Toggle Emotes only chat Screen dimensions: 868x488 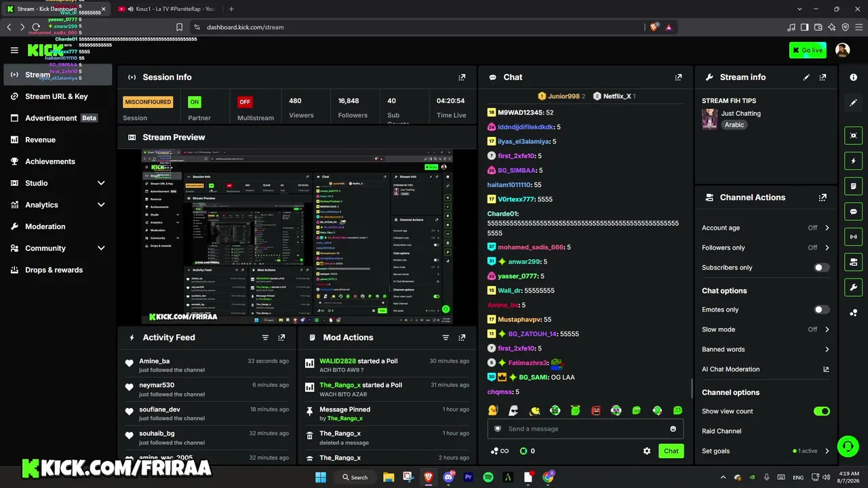click(821, 310)
